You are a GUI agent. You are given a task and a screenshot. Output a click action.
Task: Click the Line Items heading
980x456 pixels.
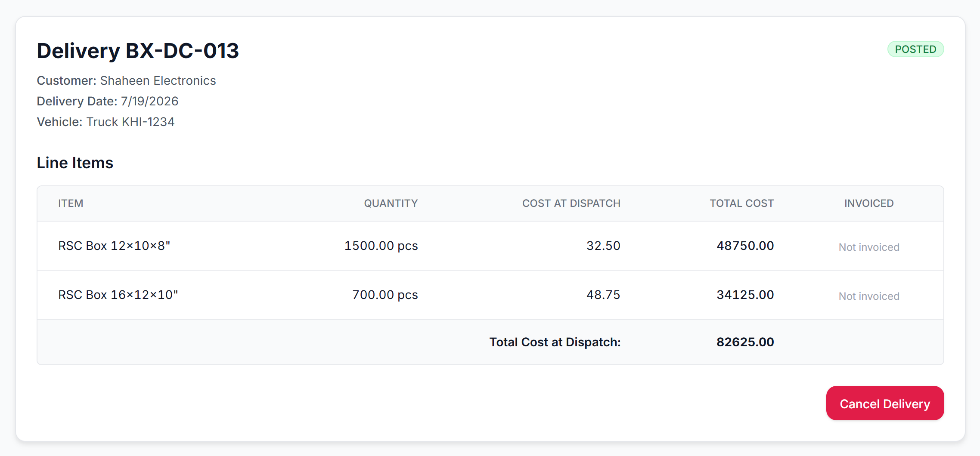[x=75, y=163]
